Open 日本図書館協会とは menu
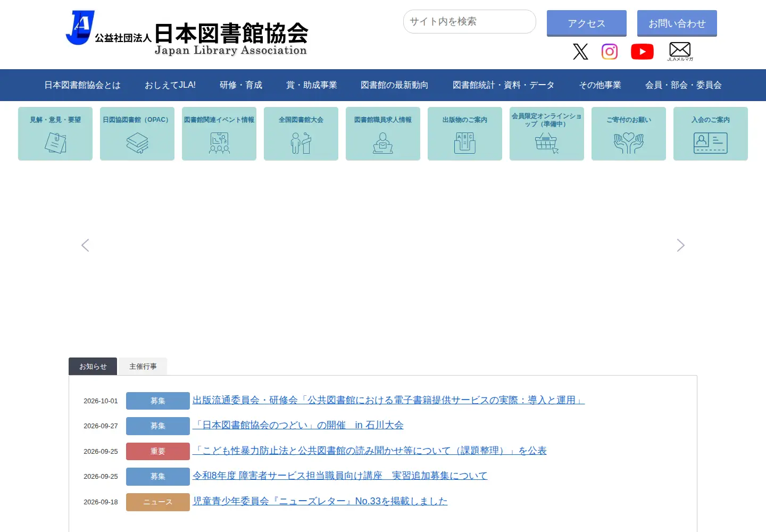The image size is (766, 532). 82,85
